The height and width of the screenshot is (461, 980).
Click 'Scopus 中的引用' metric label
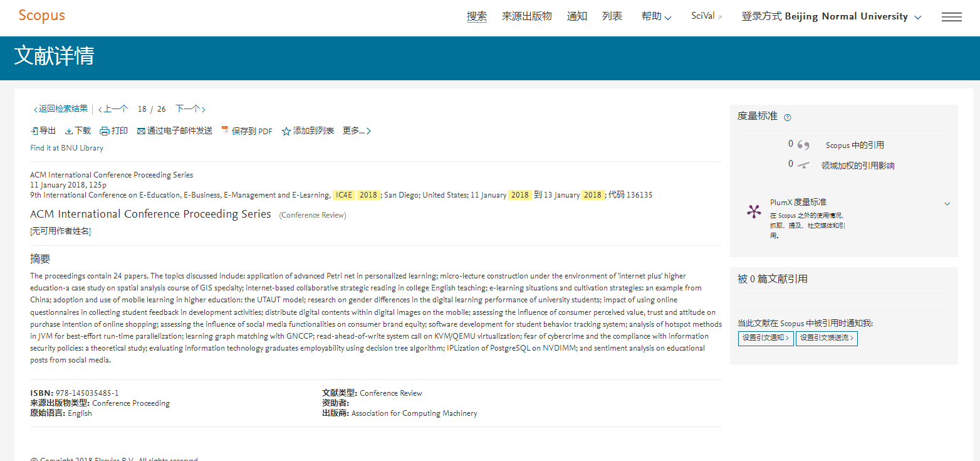tap(855, 146)
